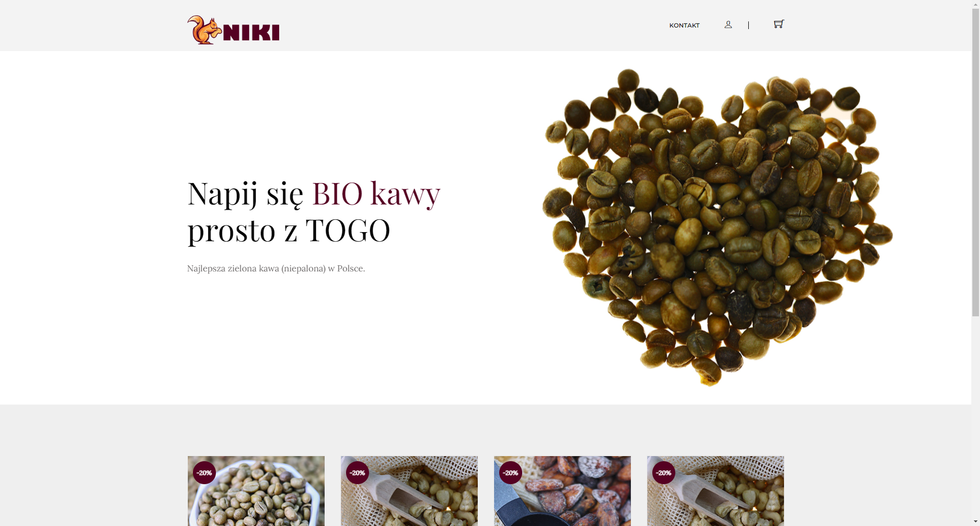980x526 pixels.
Task: Open the shopping cart icon
Action: click(778, 24)
